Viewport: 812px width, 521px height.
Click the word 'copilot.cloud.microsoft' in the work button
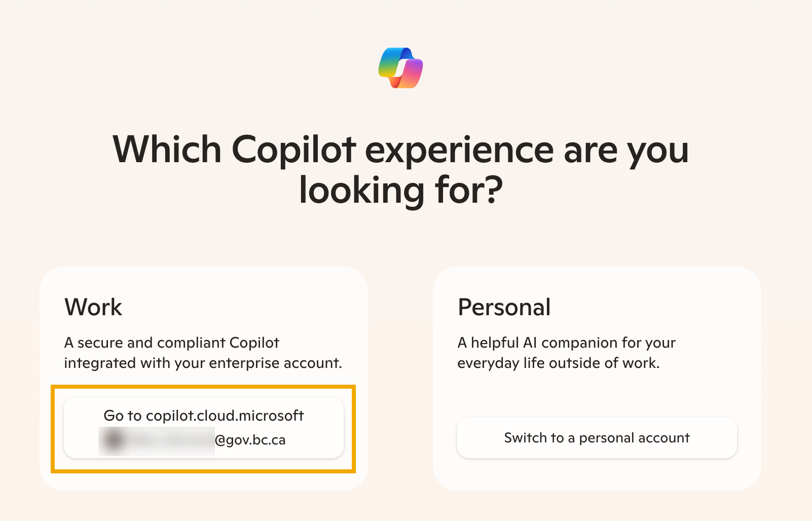pyautogui.click(x=225, y=416)
